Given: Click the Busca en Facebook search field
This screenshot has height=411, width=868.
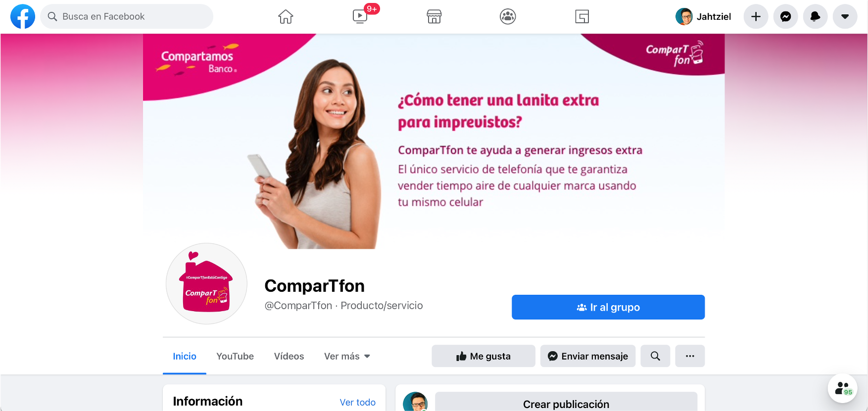Looking at the screenshot, I should 127,16.
